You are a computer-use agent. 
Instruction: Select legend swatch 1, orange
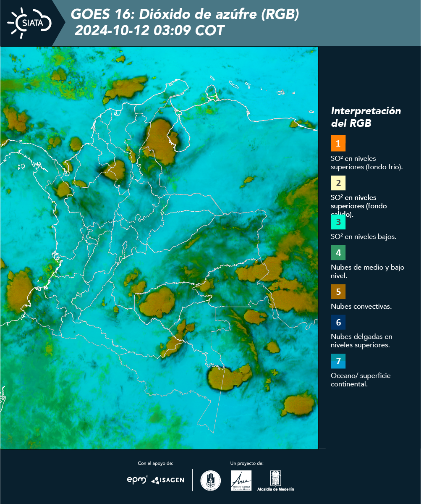click(x=338, y=143)
